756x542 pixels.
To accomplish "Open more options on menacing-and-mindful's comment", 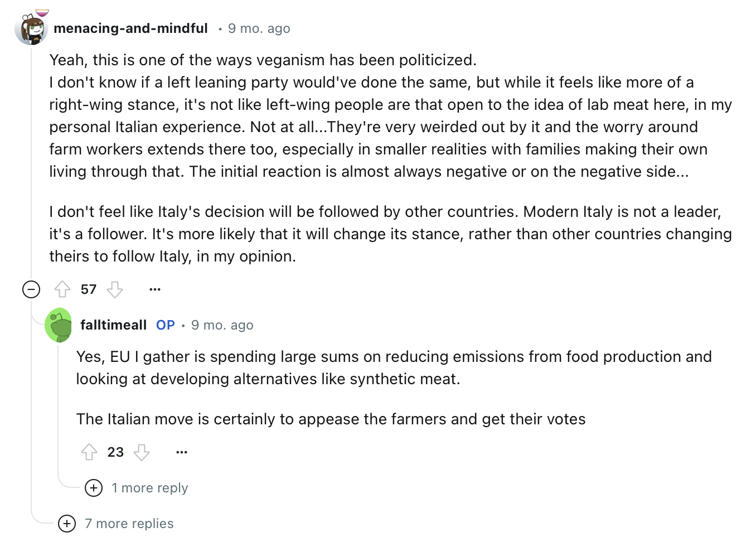I will click(155, 289).
